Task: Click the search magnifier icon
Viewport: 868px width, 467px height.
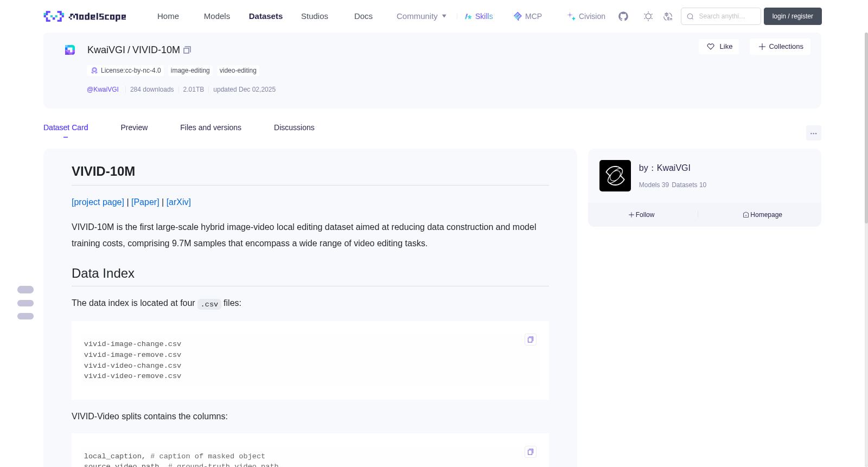Action: tap(690, 16)
